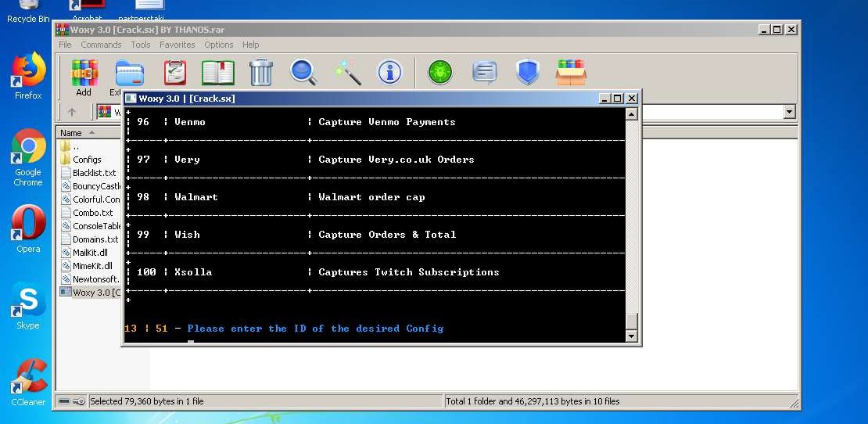The image size is (868, 424).
Task: Click the Find magnifier toolbar icon
Action: coord(303,72)
